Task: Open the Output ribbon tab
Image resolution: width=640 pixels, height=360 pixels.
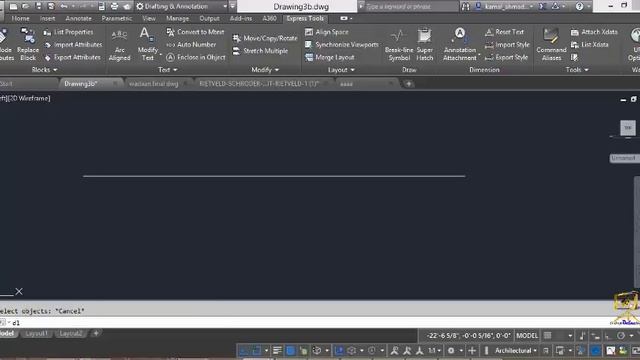Action: pos(209,18)
